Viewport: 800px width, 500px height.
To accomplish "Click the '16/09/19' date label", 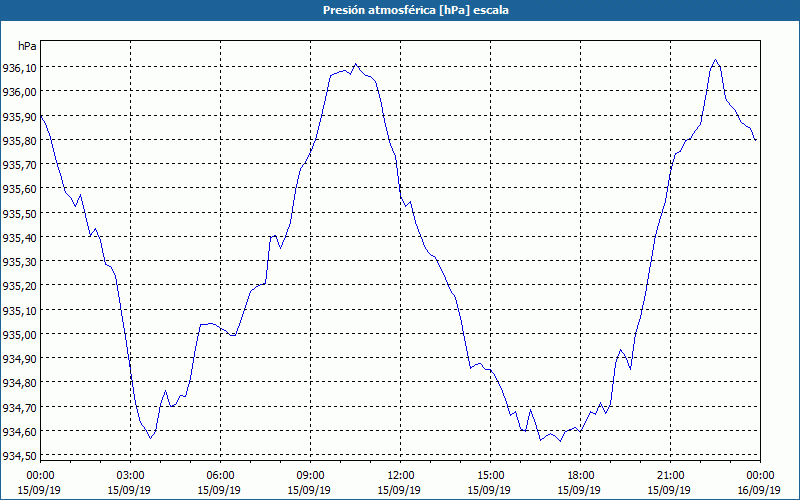I will pyautogui.click(x=760, y=490).
